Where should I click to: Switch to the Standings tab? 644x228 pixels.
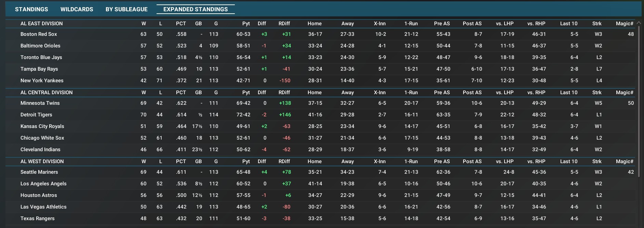(31, 9)
